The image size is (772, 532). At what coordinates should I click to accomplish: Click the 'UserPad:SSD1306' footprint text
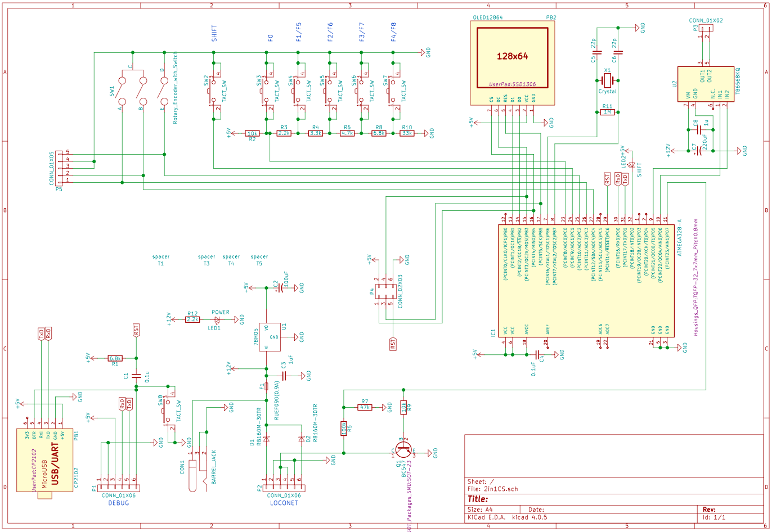[513, 84]
